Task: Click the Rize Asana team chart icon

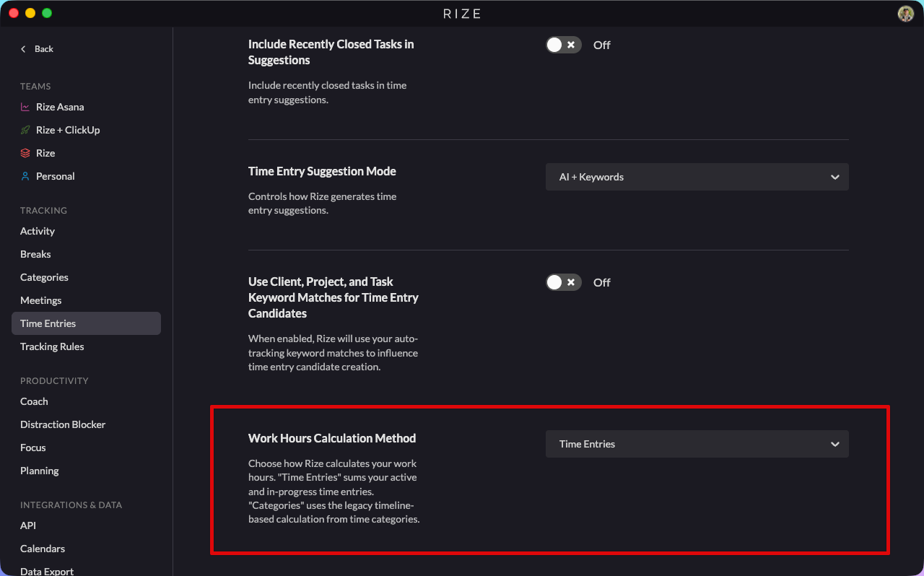Action: [x=25, y=107]
